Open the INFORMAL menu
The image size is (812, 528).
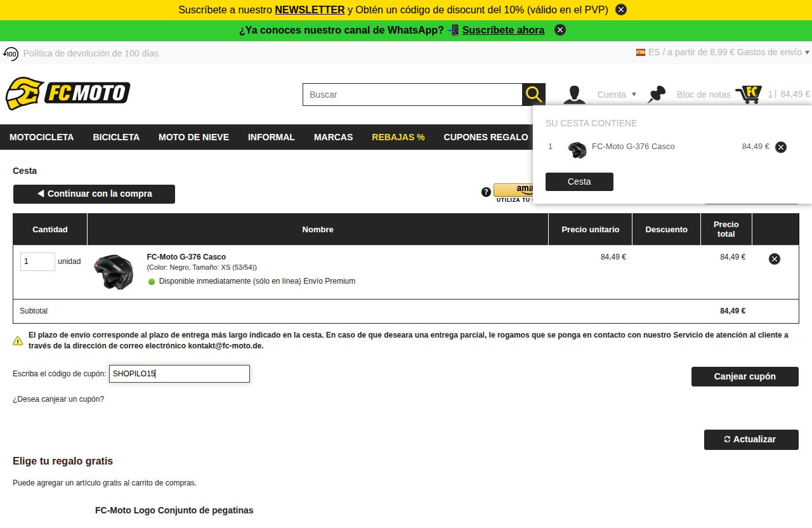pos(272,137)
